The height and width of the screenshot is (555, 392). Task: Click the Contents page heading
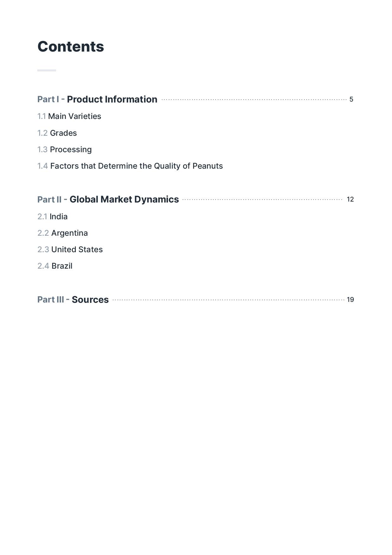coord(70,47)
